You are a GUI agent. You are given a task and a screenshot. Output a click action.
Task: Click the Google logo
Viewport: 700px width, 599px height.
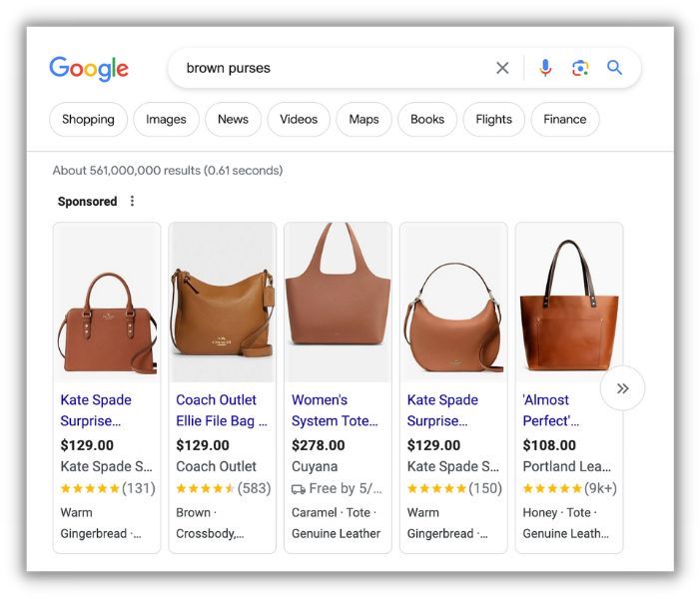click(x=89, y=68)
